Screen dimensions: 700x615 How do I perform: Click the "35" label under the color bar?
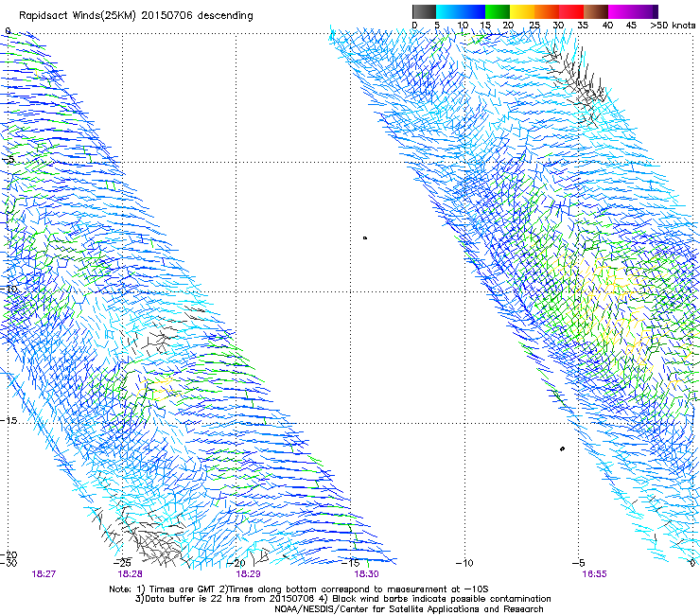click(583, 26)
